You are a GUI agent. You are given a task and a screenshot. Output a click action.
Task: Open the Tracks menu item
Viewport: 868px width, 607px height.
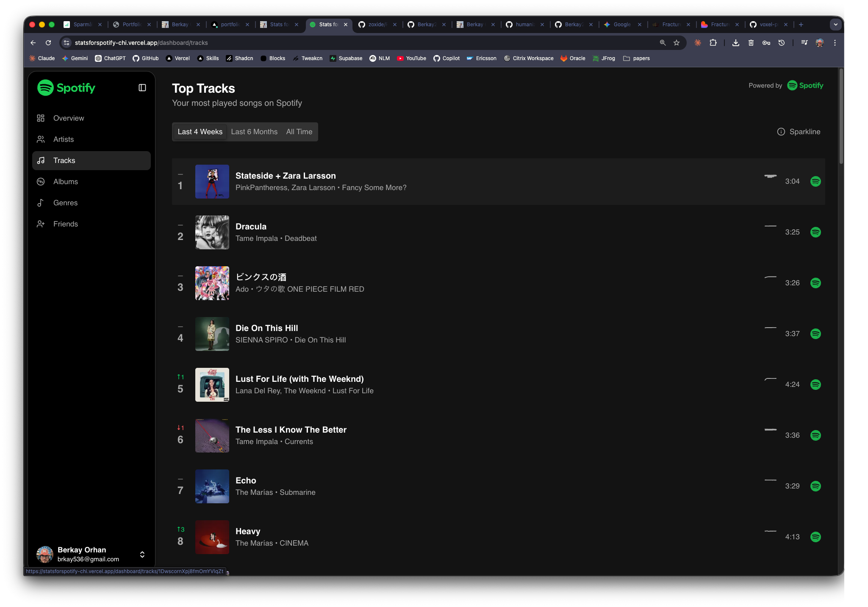(x=64, y=160)
